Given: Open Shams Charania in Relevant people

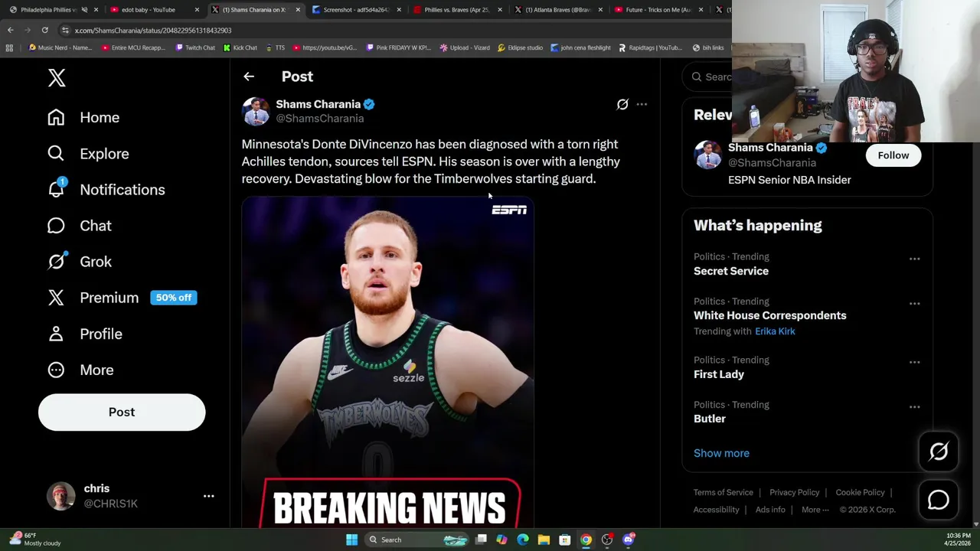Looking at the screenshot, I should coord(770,148).
